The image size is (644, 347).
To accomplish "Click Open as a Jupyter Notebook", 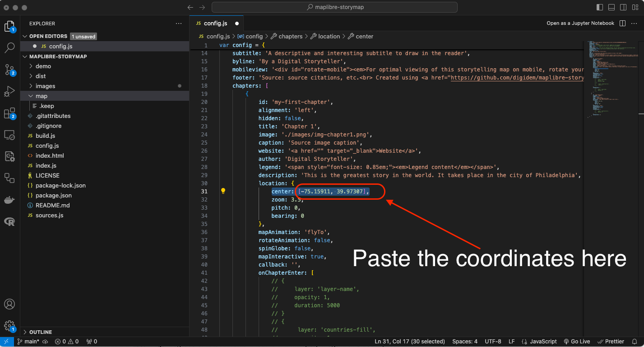I will click(580, 23).
